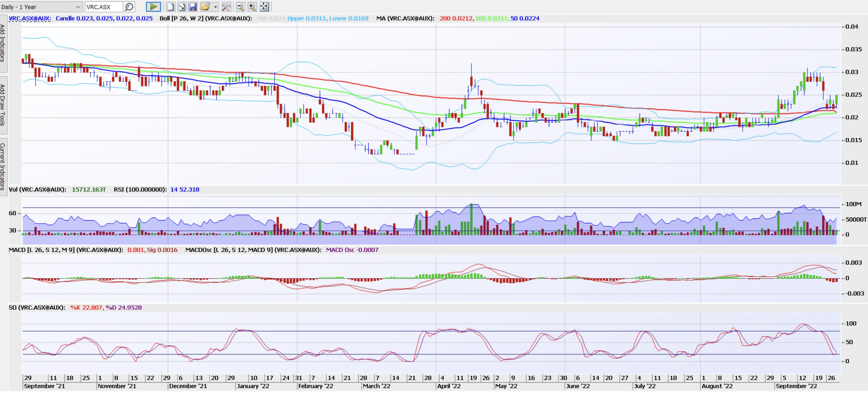Click the SO (VRC.ASX@AUX) stochastic label
This screenshot has height=394, width=868.
point(37,308)
